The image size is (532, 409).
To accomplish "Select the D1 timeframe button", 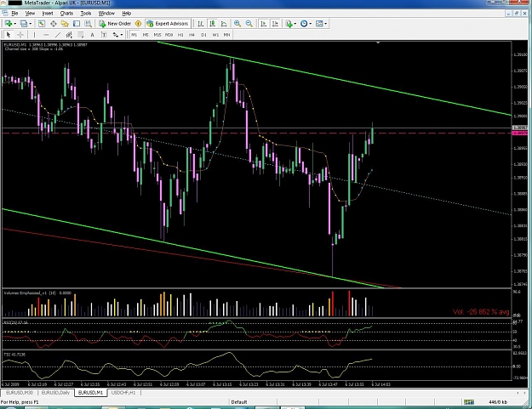I will (203, 35).
